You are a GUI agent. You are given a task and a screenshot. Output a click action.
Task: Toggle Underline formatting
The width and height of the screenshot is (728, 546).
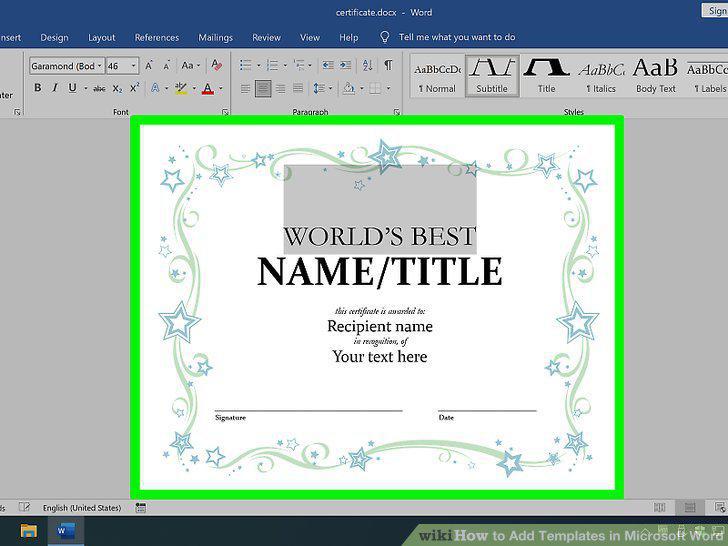pyautogui.click(x=72, y=88)
